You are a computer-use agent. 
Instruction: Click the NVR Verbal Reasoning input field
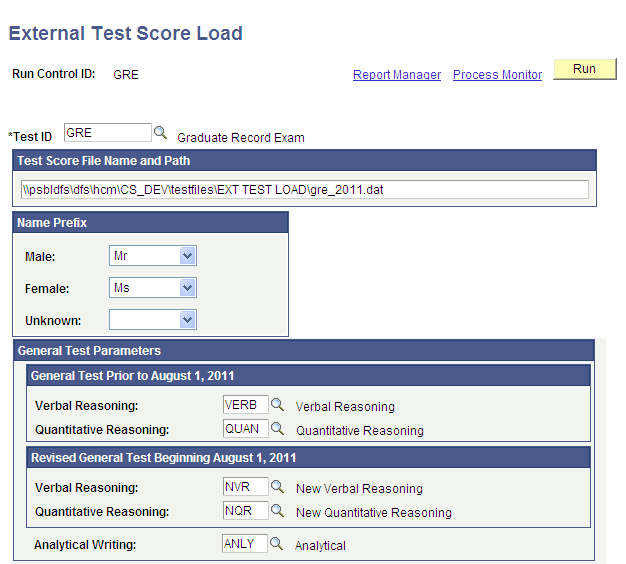tap(246, 487)
